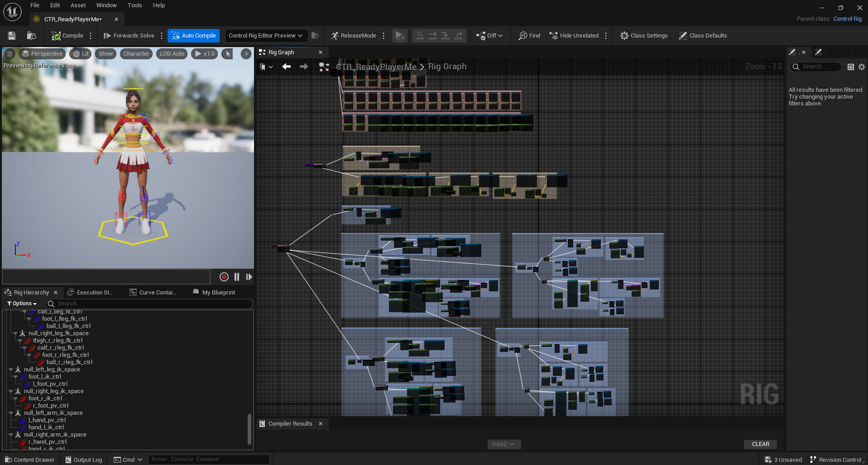
Task: Activate Hide Unrelated nodes
Action: [x=575, y=35]
